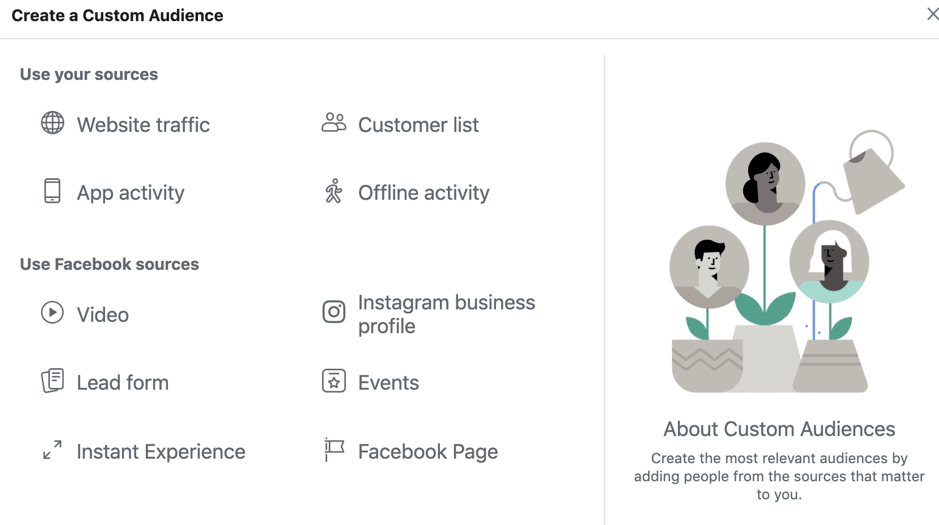Choose the Customer list option

click(418, 125)
